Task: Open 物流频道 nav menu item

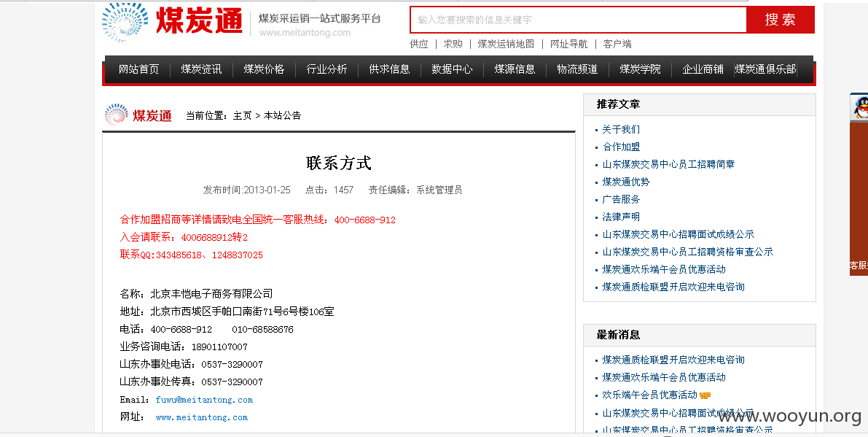Action: (577, 69)
